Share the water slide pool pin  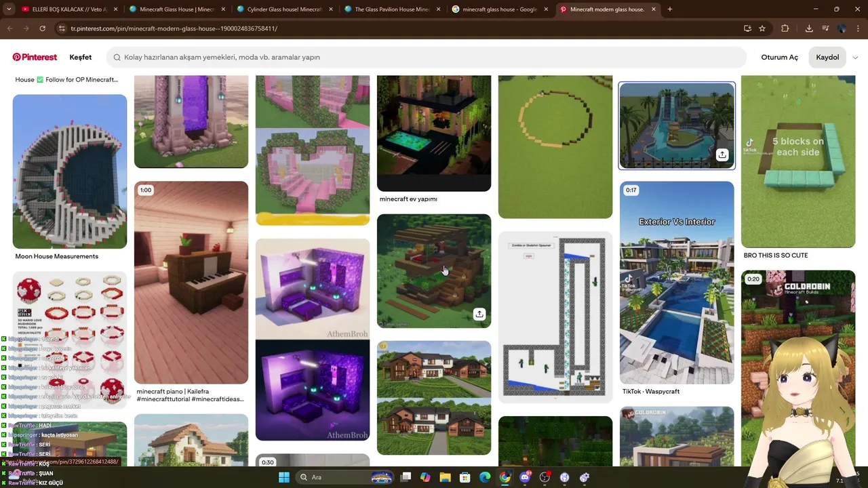click(722, 155)
